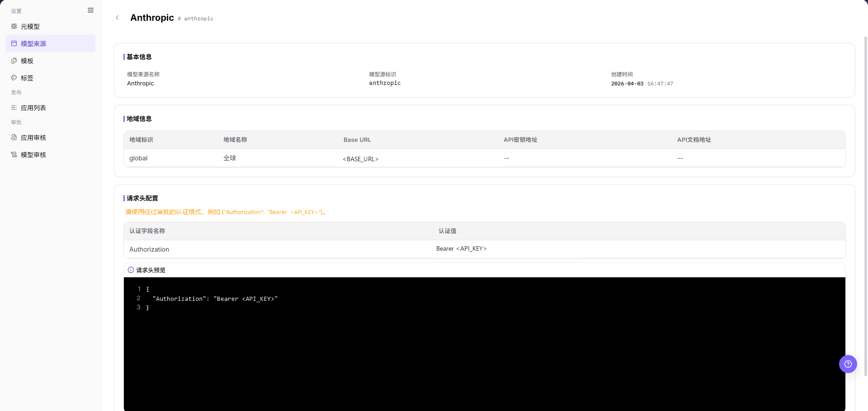This screenshot has width=868, height=411.
Task: Click the 模板 sidebar icon
Action: [x=14, y=61]
